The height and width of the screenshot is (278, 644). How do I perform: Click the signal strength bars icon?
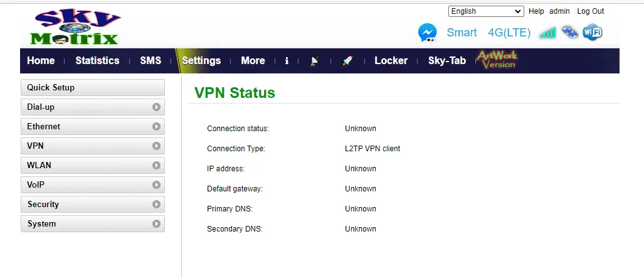[547, 33]
